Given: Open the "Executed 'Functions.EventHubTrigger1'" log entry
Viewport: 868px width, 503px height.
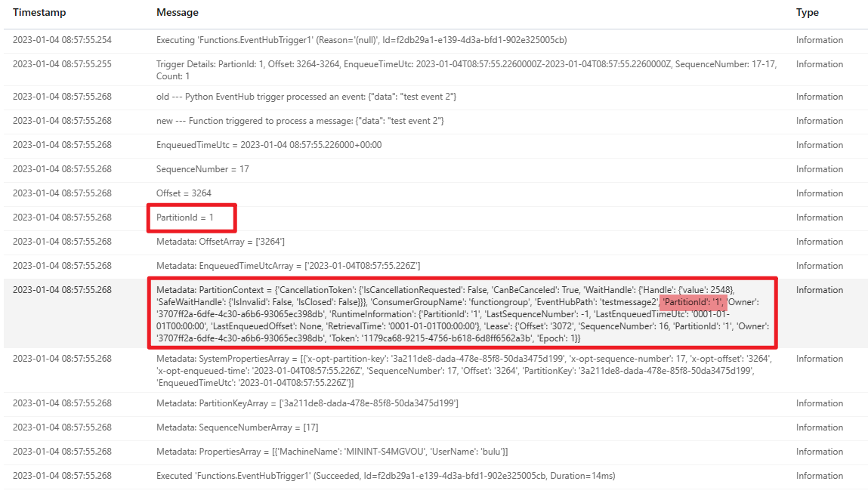Looking at the screenshot, I should point(385,476).
